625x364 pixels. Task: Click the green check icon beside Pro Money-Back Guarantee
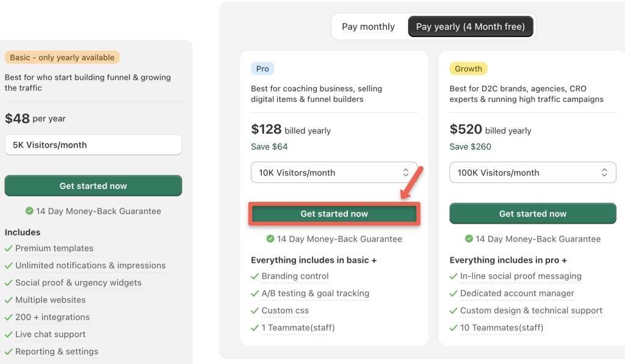click(270, 239)
